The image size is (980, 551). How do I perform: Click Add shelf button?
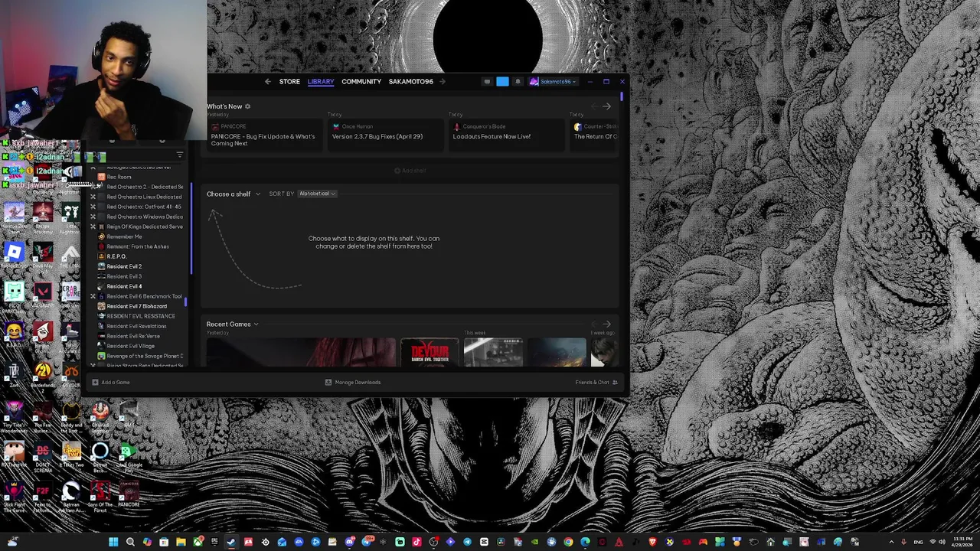tap(410, 171)
